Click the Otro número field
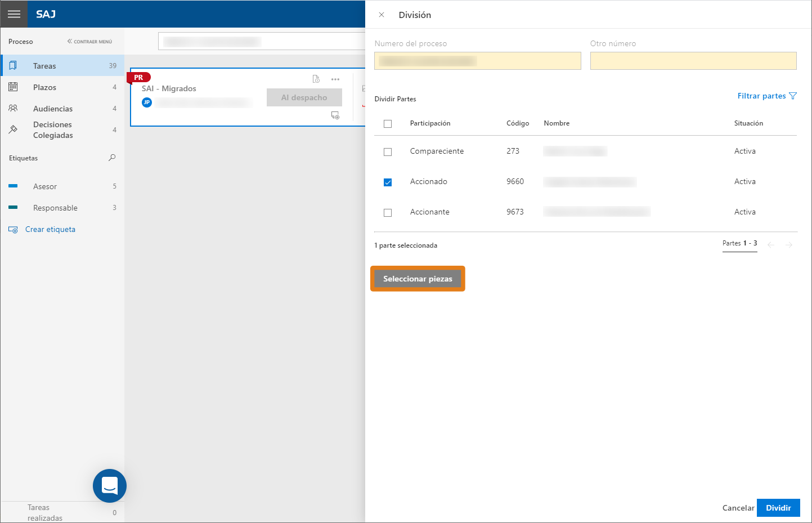Viewport: 812px width, 523px height. (x=693, y=61)
